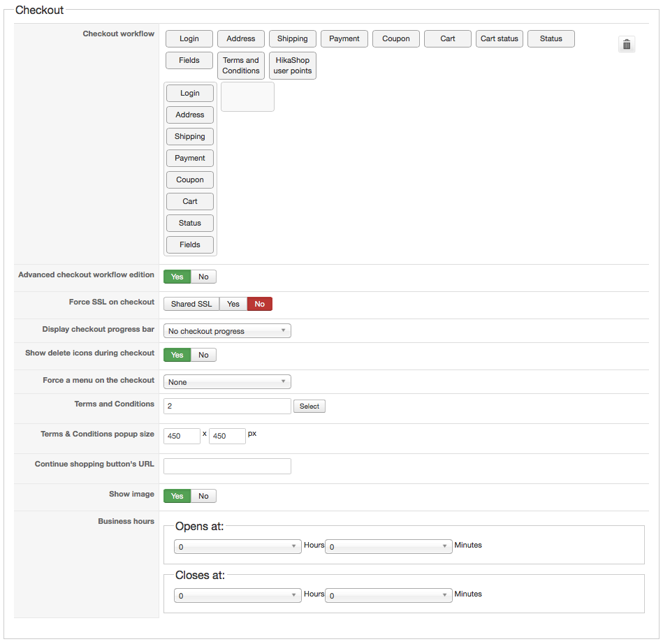Focus the Continue shopping button's URL field
Screen dimensions: 663x644
pyautogui.click(x=227, y=467)
